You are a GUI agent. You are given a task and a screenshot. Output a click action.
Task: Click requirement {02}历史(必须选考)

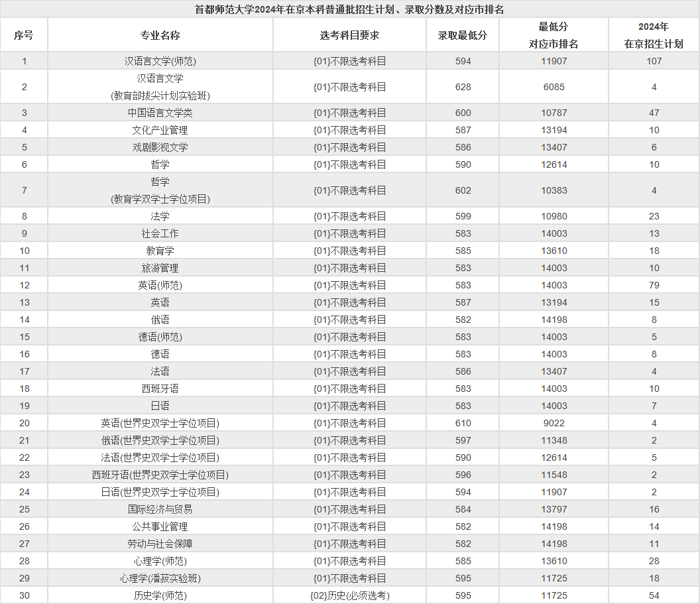pyautogui.click(x=349, y=595)
